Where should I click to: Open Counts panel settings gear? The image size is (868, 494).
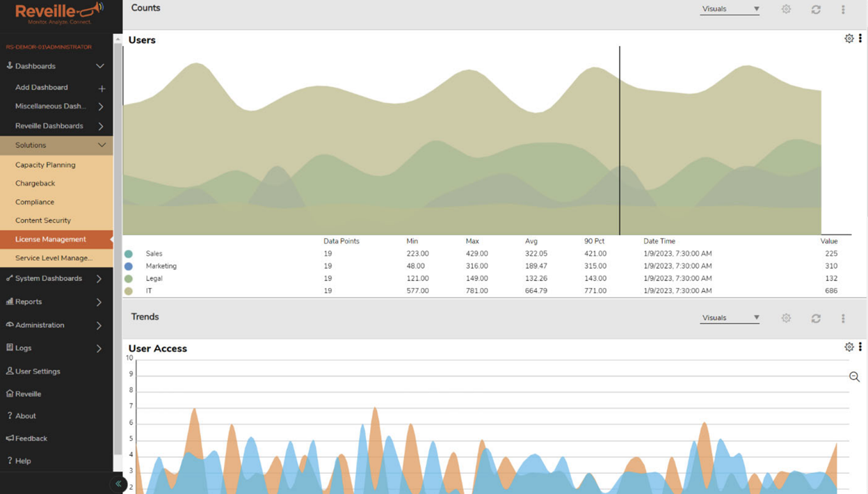786,9
